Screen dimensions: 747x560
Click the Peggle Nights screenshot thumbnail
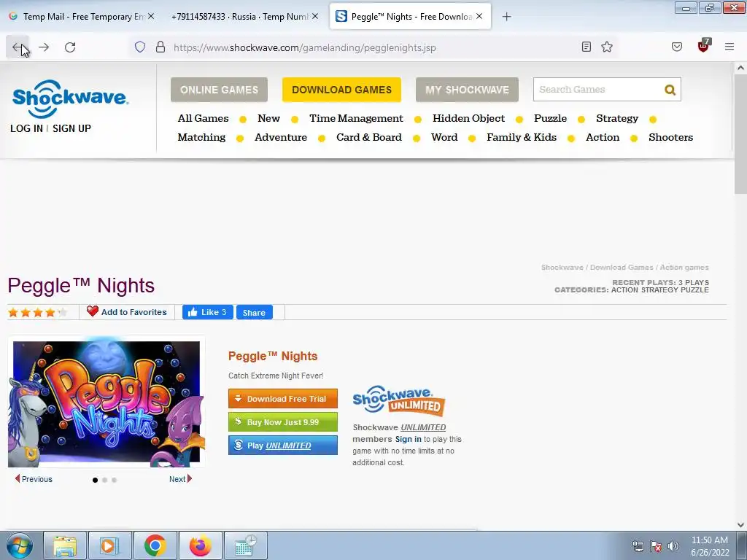(x=107, y=402)
